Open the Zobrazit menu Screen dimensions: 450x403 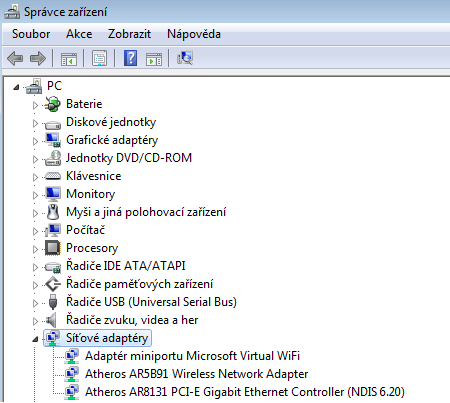(x=129, y=34)
